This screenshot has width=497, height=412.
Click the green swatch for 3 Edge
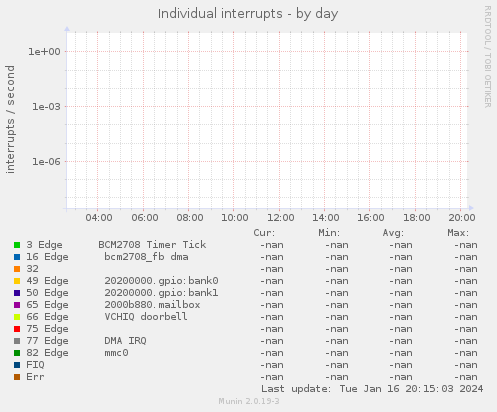pyautogui.click(x=17, y=245)
